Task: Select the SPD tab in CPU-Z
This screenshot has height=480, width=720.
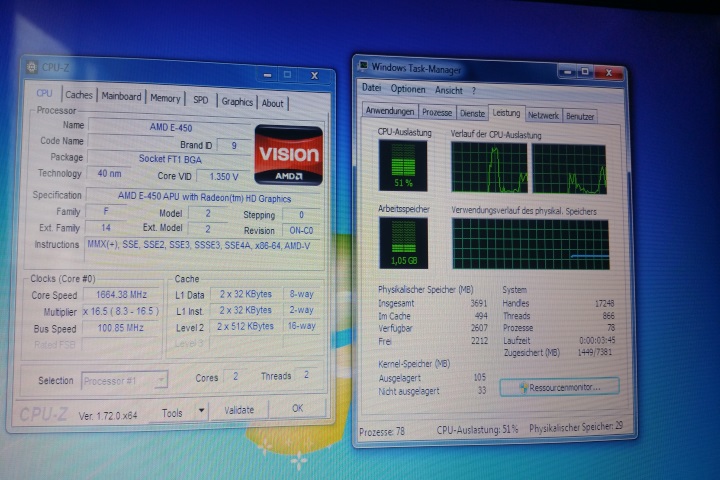Action: tap(201, 100)
